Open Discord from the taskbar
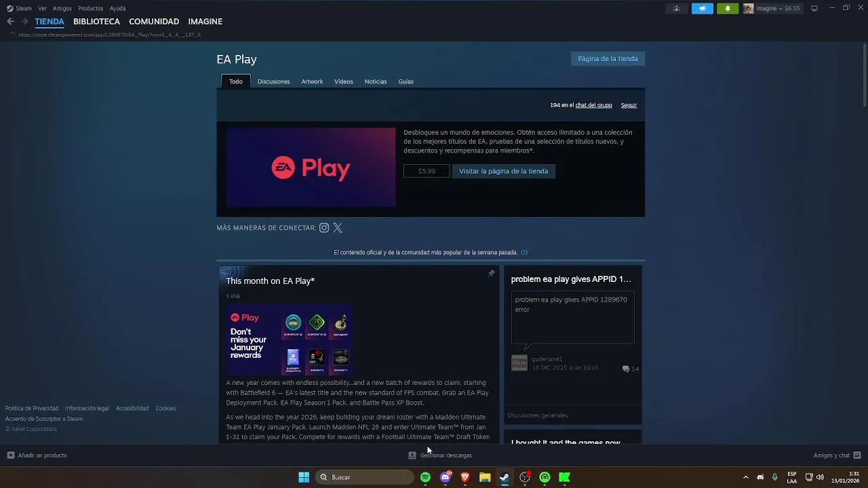 446,477
